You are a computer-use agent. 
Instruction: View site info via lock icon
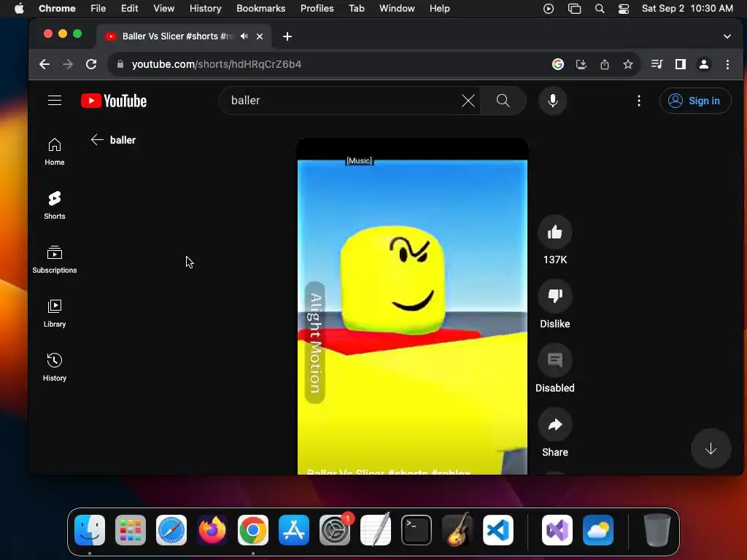click(120, 64)
